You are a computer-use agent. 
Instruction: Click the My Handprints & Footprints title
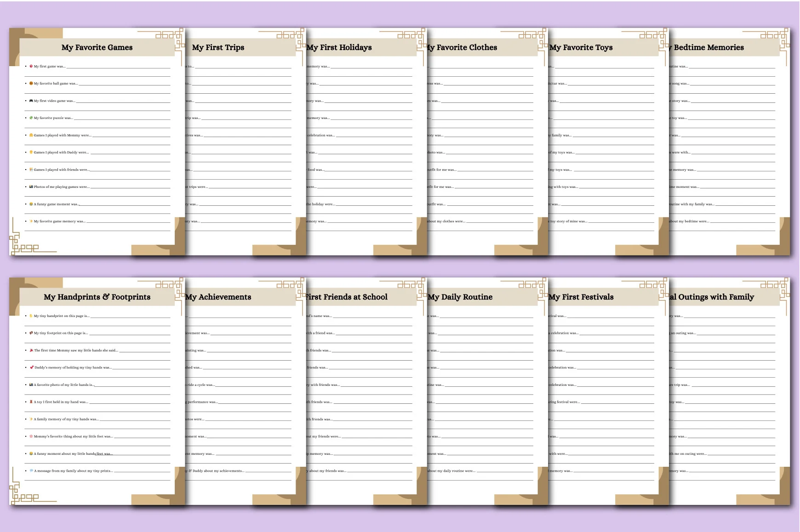click(97, 297)
